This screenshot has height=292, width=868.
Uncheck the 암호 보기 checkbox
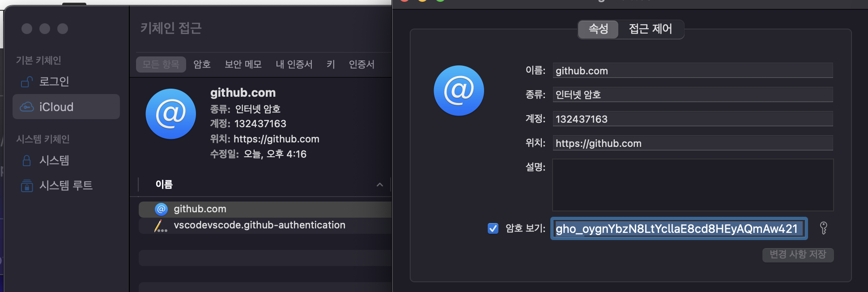(x=493, y=228)
